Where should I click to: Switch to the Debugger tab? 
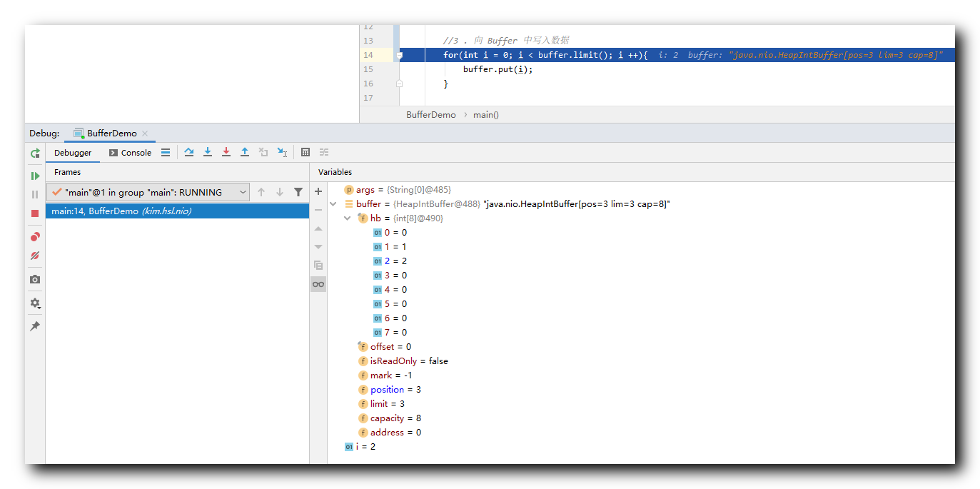pos(73,153)
